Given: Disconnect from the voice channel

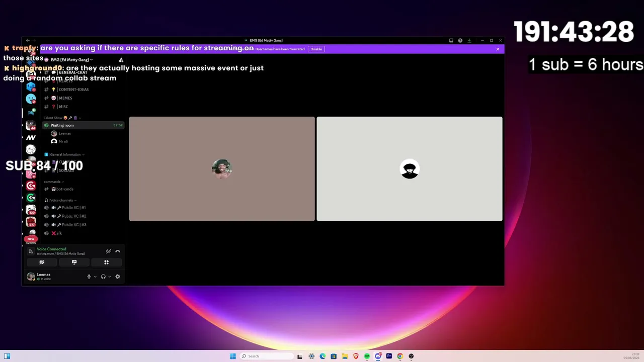Looking at the screenshot, I should coord(118,251).
